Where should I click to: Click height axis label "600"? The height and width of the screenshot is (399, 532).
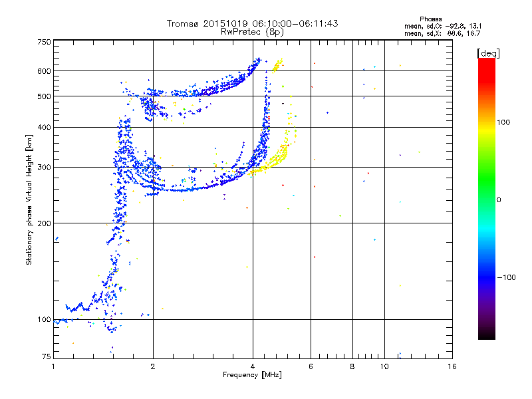point(44,71)
